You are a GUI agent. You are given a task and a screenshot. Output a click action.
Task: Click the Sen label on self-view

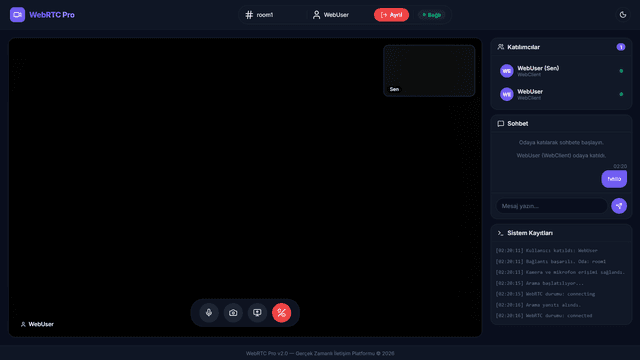[x=394, y=89]
